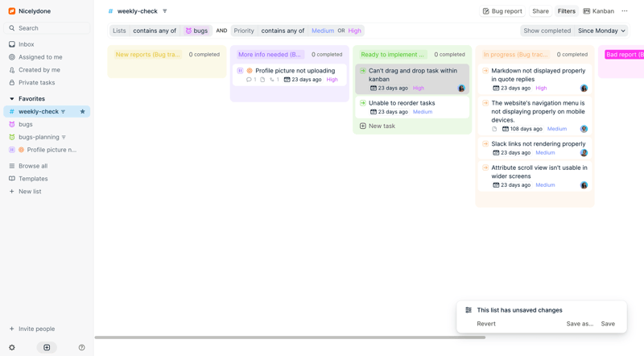Click the Bad report column header
This screenshot has width=644, height=356.
click(625, 54)
